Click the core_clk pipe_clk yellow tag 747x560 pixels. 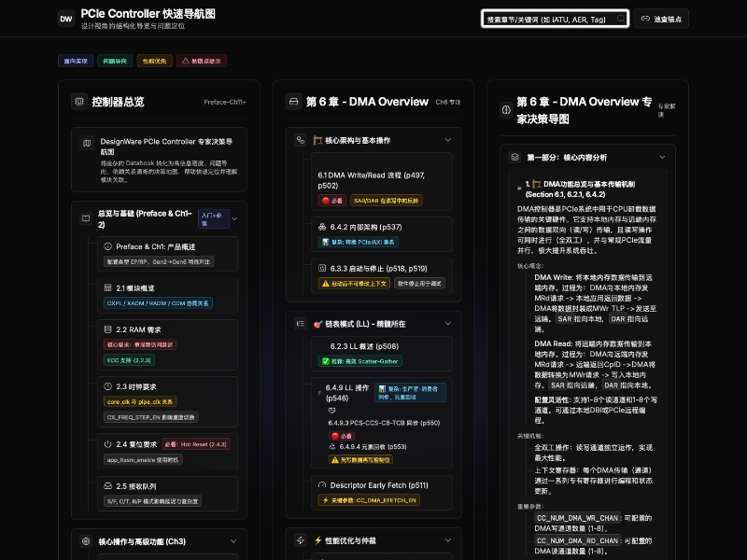click(140, 402)
